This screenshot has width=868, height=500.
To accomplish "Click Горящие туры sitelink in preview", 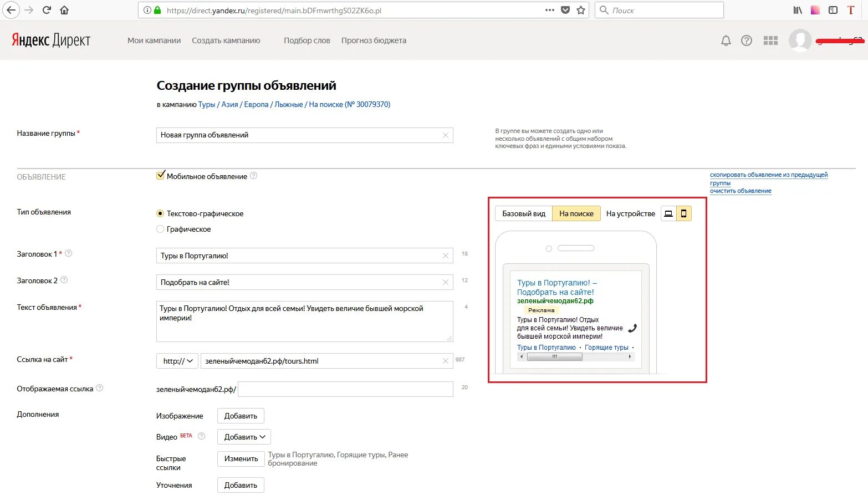I will point(606,348).
